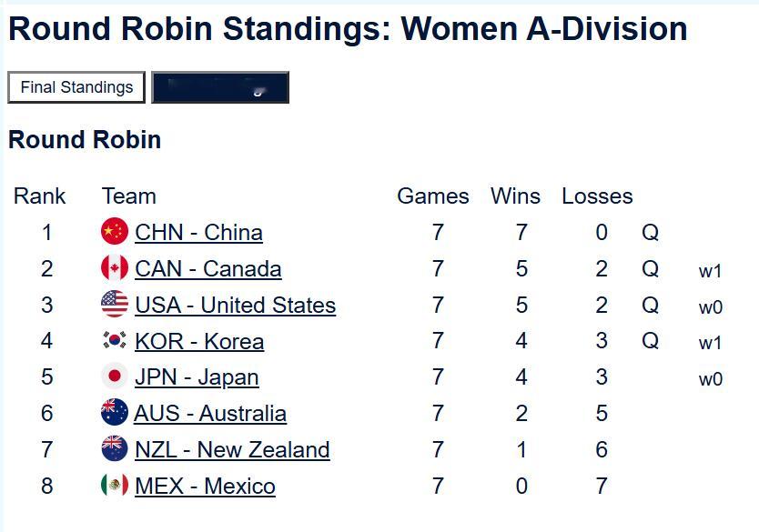Screen dimensions: 759x532
Task: Click the Canada flag icon
Action: point(115,268)
